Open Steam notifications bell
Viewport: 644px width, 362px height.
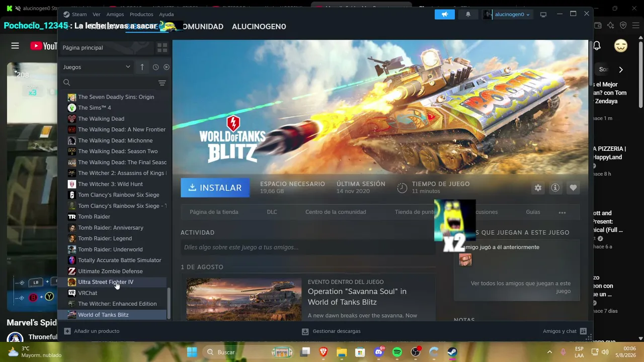coord(468,15)
